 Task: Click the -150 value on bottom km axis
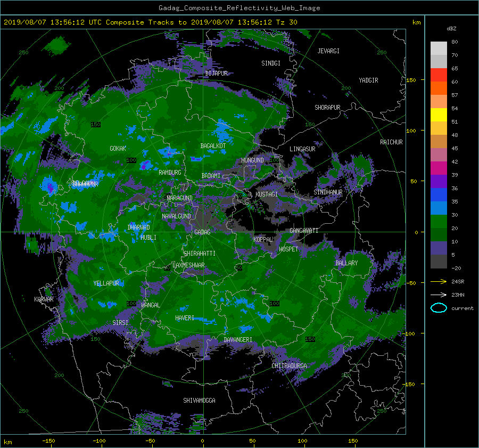coord(48,441)
